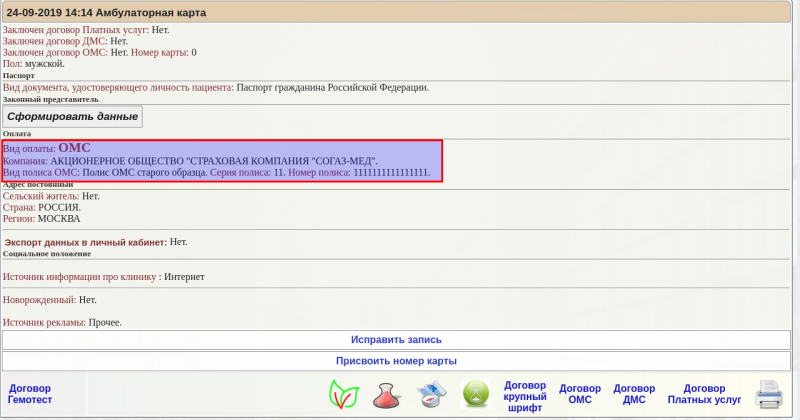Click the 'Исправить запись' button
This screenshot has height=420, width=800.
[396, 340]
